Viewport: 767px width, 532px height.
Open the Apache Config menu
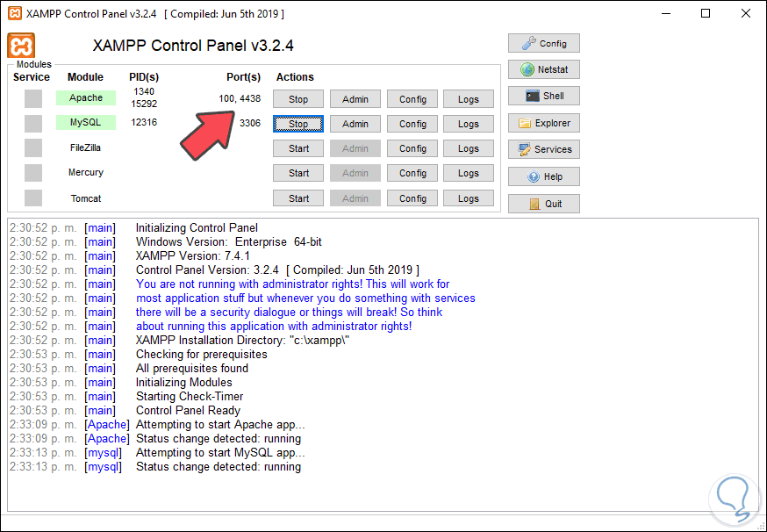(x=412, y=99)
